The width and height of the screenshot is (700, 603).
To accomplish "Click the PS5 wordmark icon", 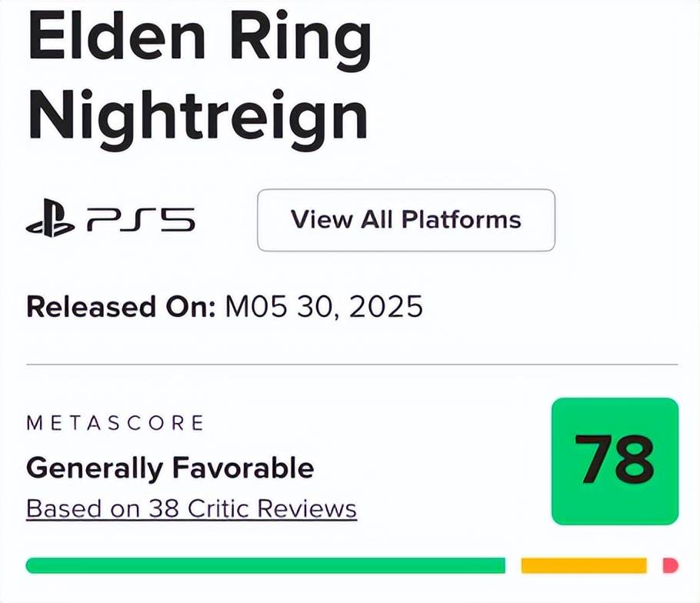I will [x=142, y=219].
